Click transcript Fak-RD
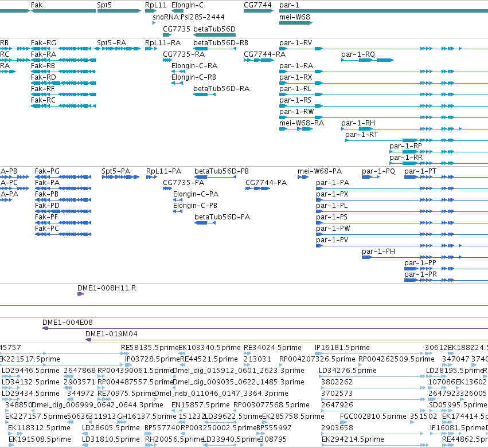The height and width of the screenshot is (448, 488). click(64, 83)
